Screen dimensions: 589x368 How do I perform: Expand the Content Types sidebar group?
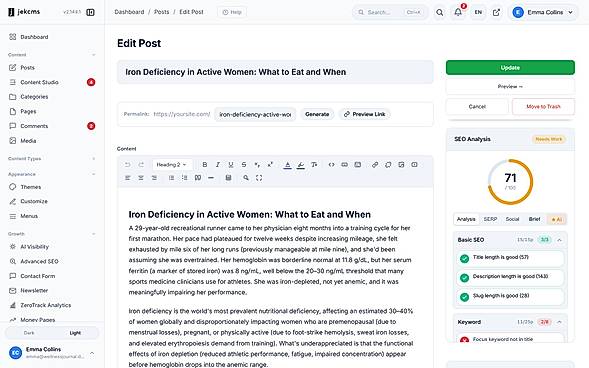point(94,159)
